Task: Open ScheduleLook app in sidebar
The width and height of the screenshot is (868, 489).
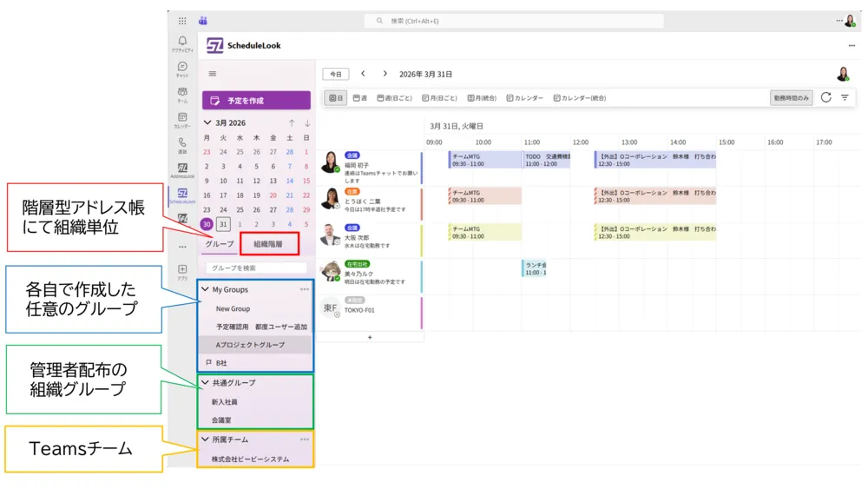Action: 182,195
